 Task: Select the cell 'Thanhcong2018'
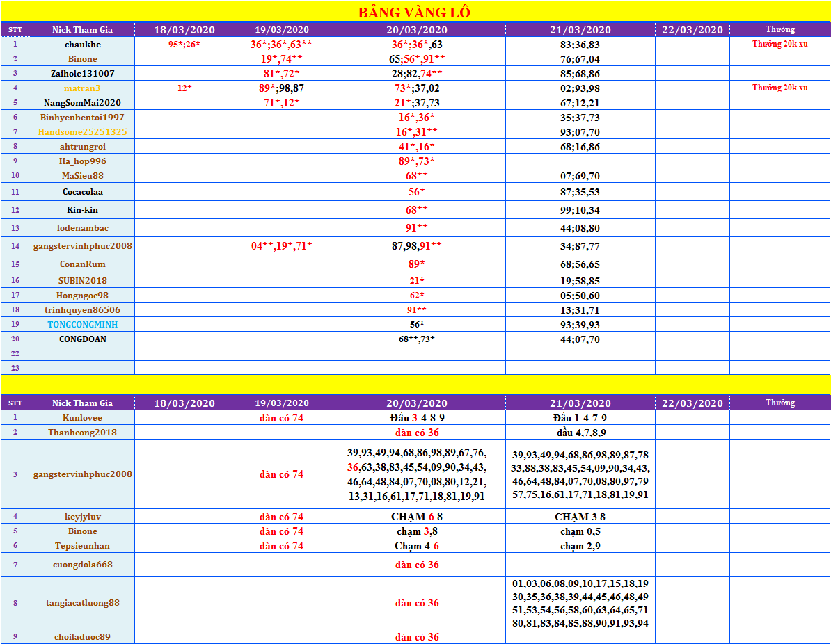click(x=83, y=432)
